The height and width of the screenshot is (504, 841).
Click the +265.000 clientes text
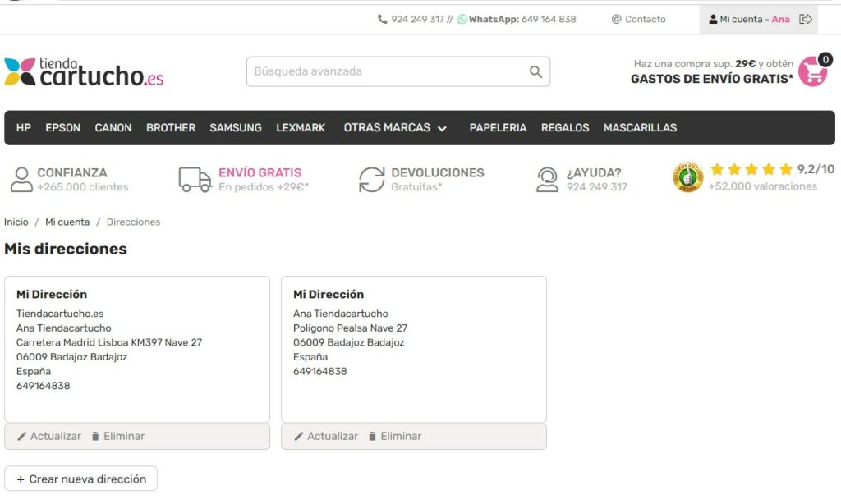[83, 187]
